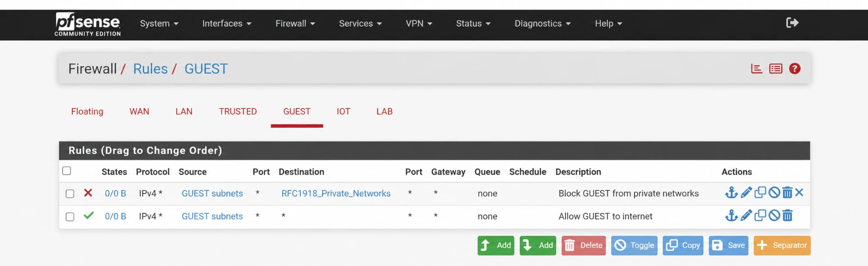Check the Block GUEST rule checkbox
The height and width of the screenshot is (266, 868).
coord(70,194)
